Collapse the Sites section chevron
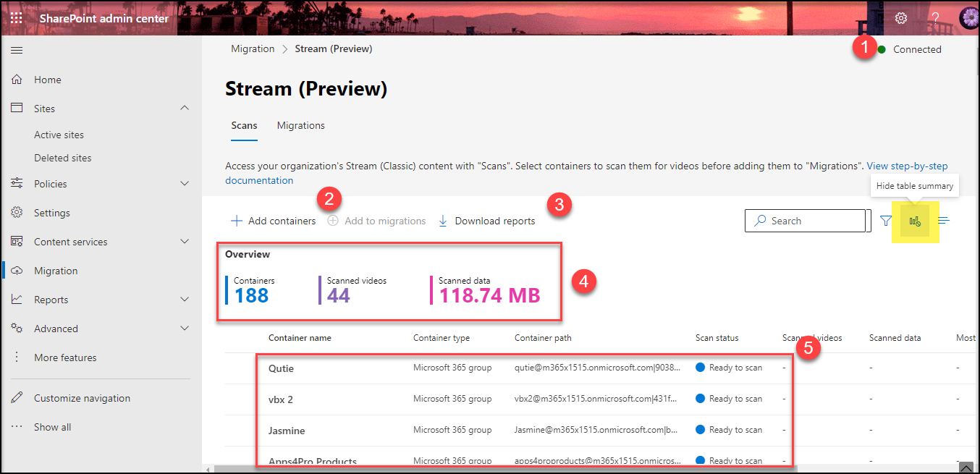The image size is (980, 474). click(x=185, y=109)
